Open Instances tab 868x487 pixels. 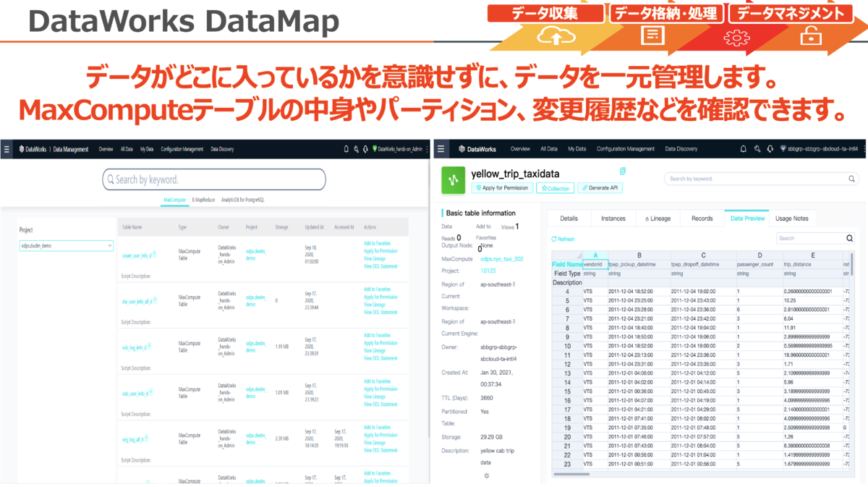coord(613,218)
